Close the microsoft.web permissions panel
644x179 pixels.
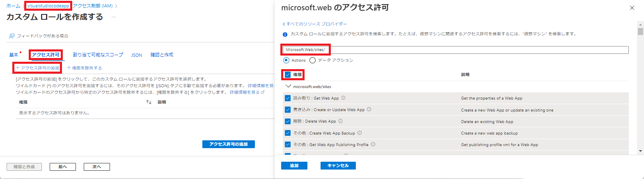pos(632,8)
